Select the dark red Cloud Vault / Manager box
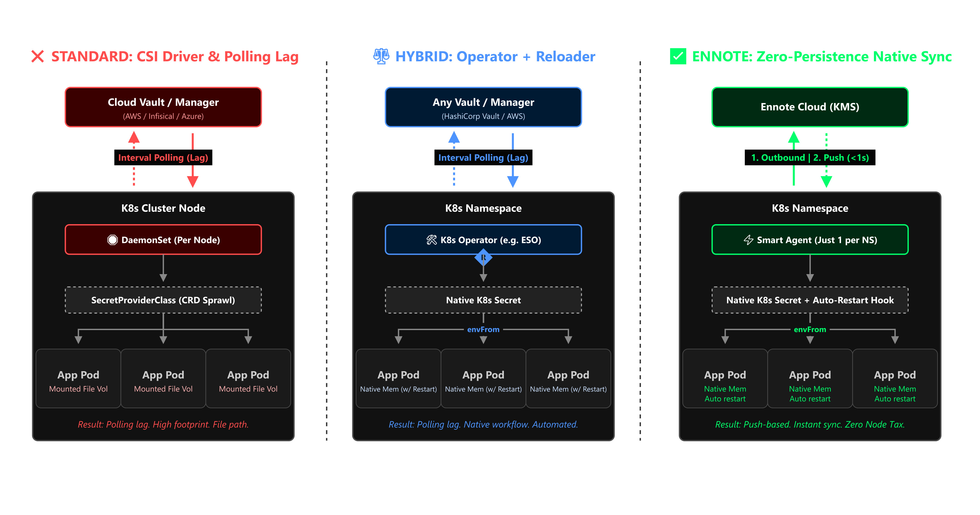Viewport: 980px width, 515px height. coord(163,107)
